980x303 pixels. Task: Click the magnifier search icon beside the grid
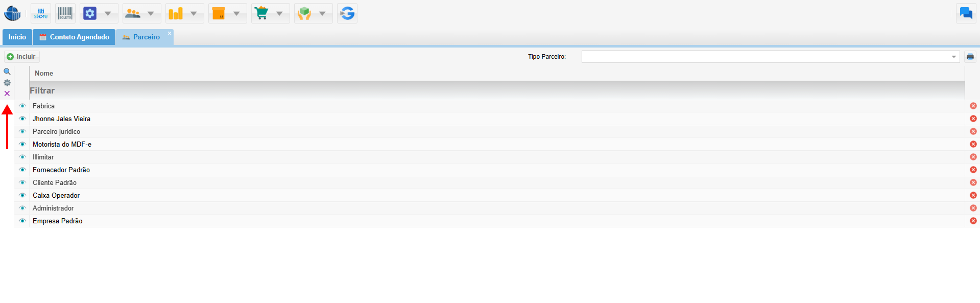pos(7,72)
